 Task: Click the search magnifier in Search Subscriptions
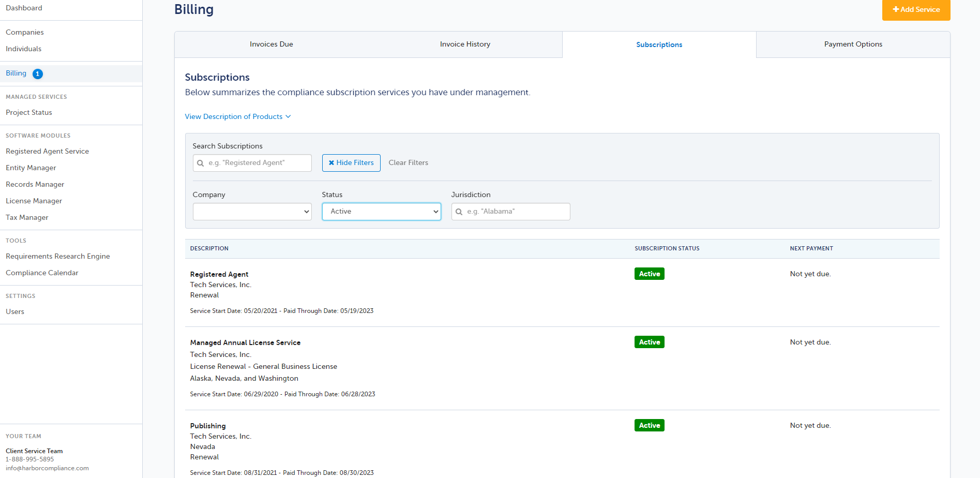point(201,163)
